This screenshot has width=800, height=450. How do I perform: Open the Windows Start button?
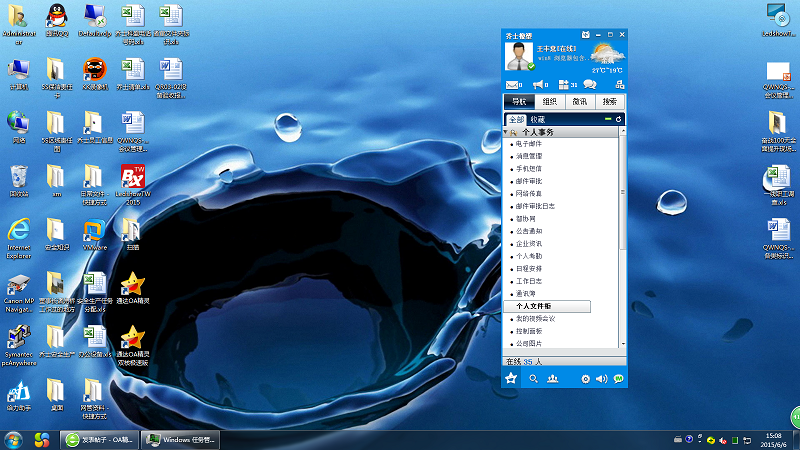click(14, 440)
